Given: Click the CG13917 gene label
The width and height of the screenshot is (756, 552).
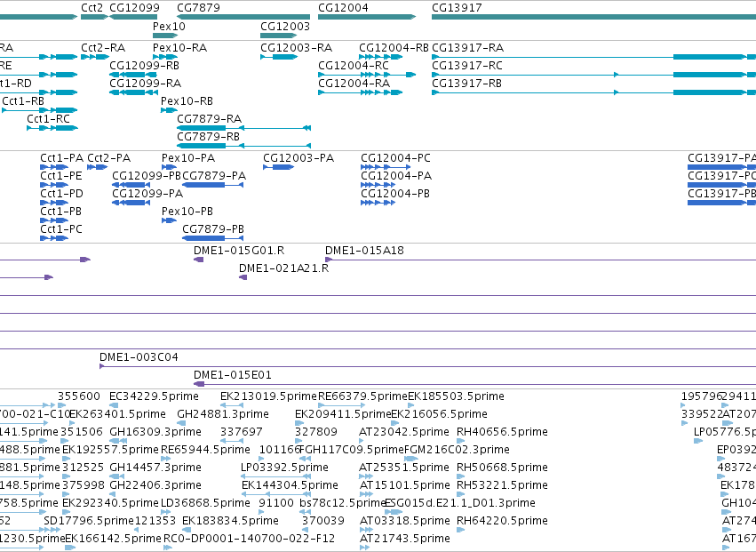Looking at the screenshot, I should pyautogui.click(x=457, y=8).
